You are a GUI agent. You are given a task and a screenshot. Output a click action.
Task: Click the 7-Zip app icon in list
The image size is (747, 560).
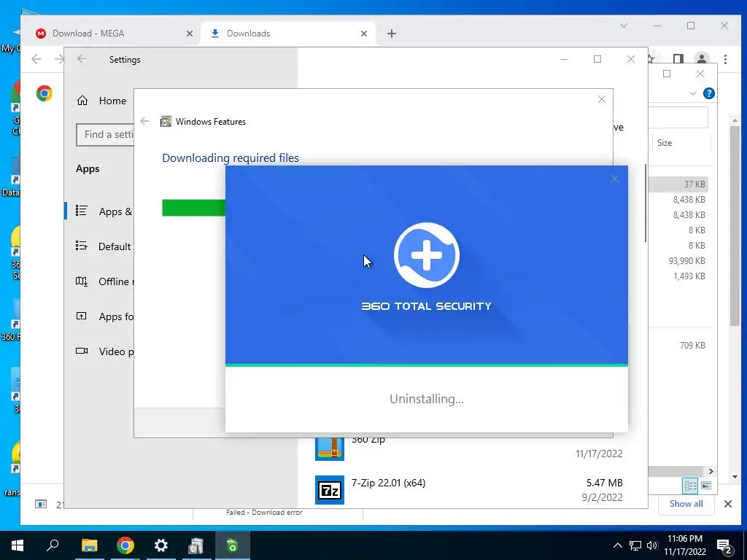click(x=330, y=489)
